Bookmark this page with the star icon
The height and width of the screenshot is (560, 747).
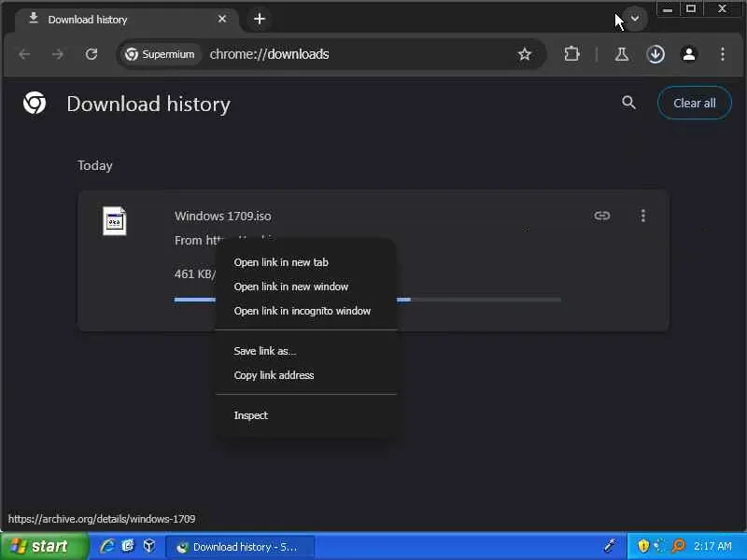525,54
